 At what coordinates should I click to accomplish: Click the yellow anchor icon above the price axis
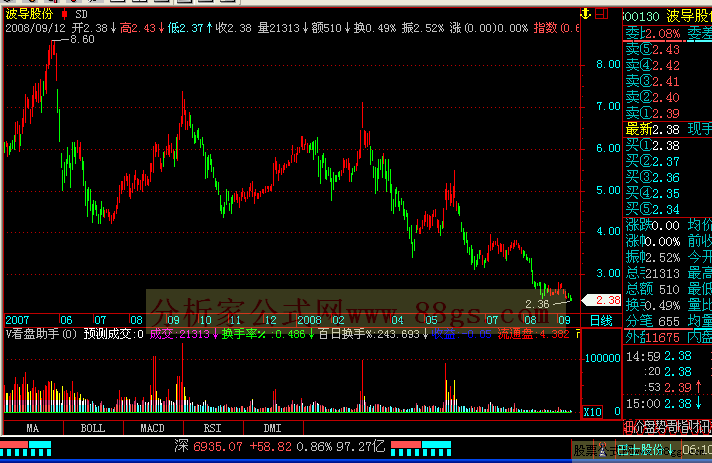[586, 14]
